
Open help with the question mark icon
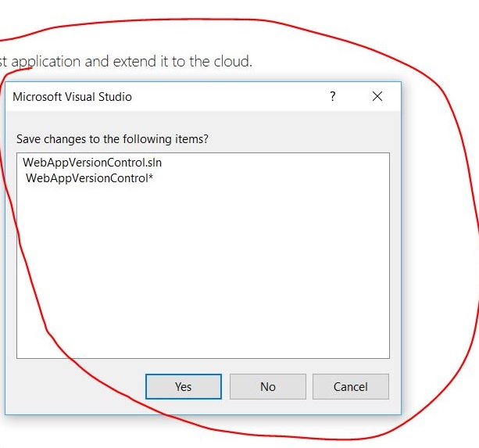pyautogui.click(x=333, y=97)
